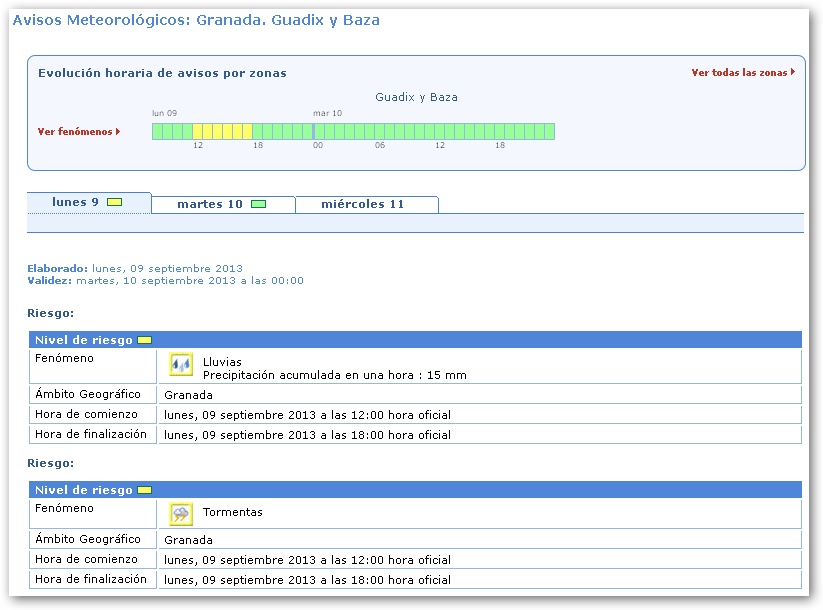Follow the Ver fenómenos link
Image resolution: width=823 pixels, height=610 pixels.
pos(75,132)
